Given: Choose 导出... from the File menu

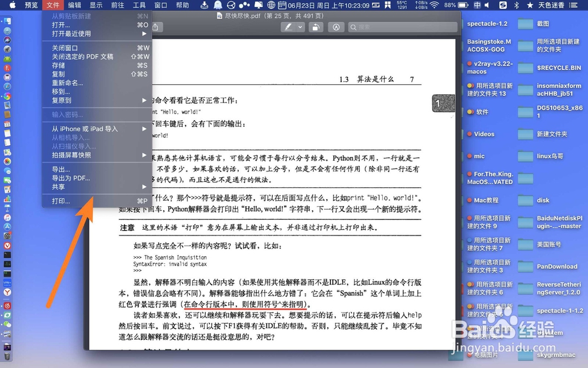Looking at the screenshot, I should pyautogui.click(x=97, y=170).
